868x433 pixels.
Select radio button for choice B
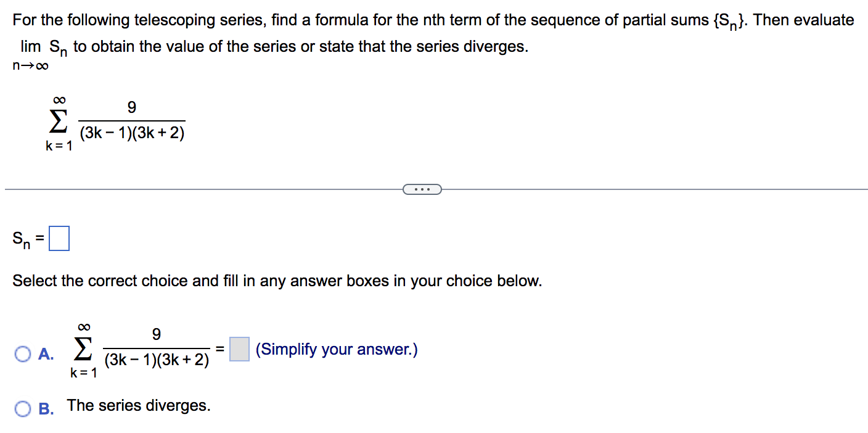(22, 409)
